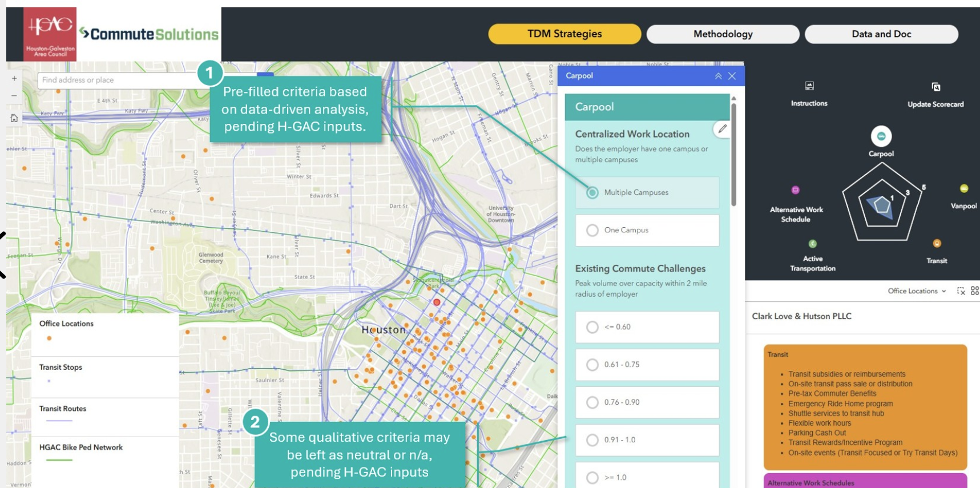Click the Carpool panel vertical scrollbar
This screenshot has width=980, height=488.
pos(733,154)
